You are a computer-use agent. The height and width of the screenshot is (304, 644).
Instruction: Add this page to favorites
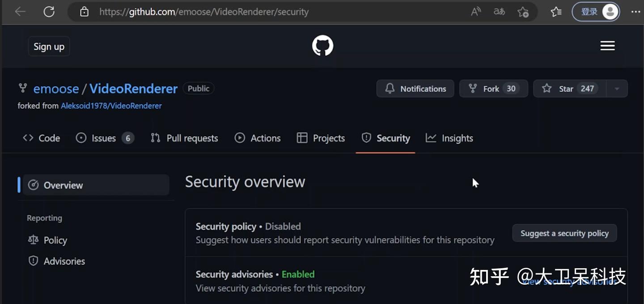click(522, 12)
